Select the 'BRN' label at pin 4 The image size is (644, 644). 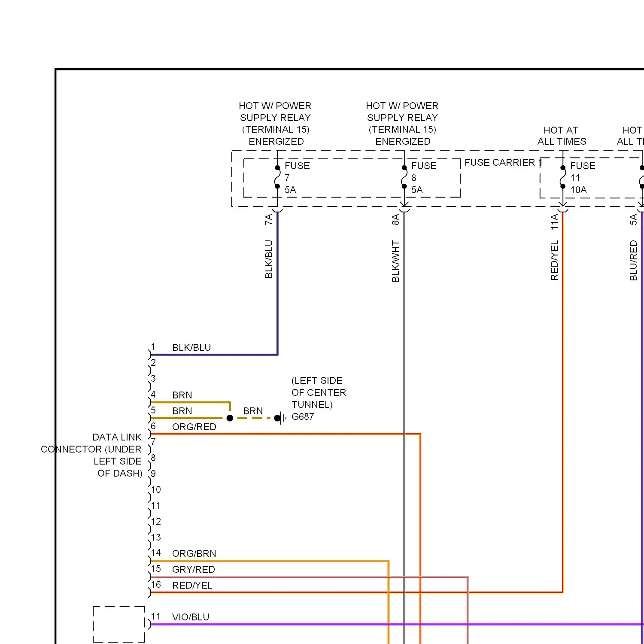pyautogui.click(x=182, y=395)
